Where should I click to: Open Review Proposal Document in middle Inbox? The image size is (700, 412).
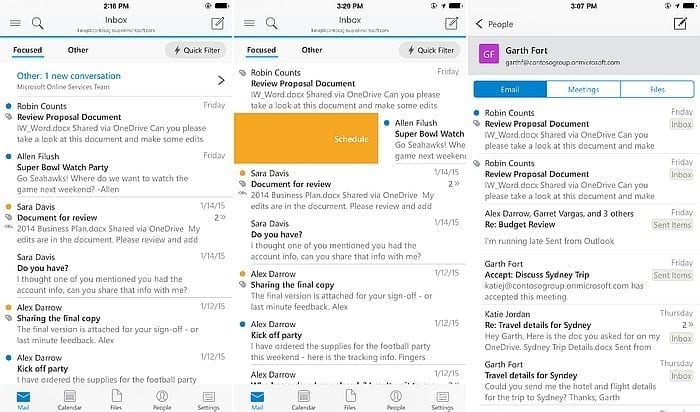[x=350, y=88]
